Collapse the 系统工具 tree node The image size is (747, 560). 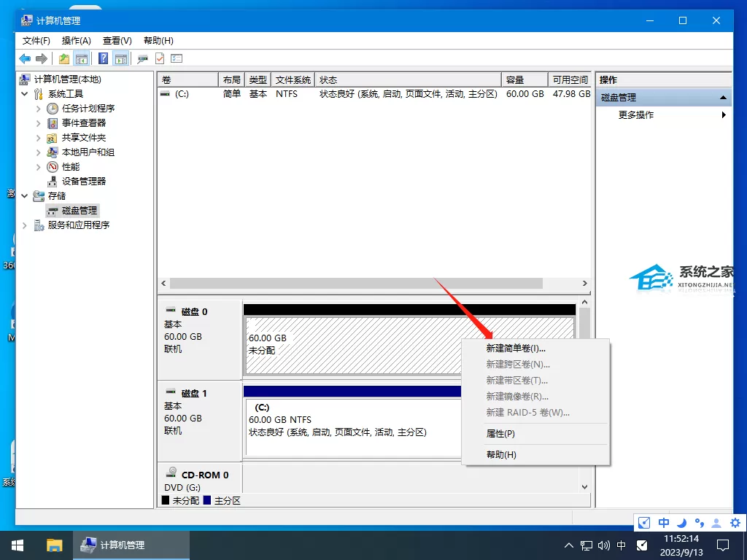coord(25,94)
